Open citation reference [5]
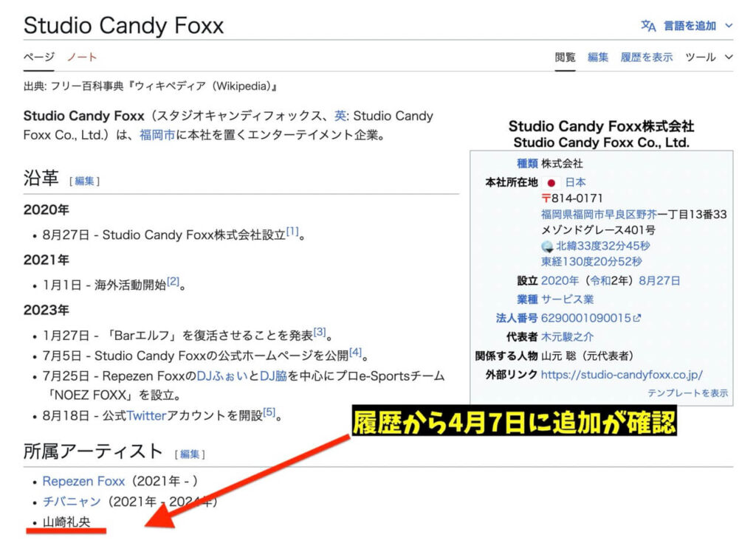Image resolution: width=756 pixels, height=540 pixels. (269, 412)
